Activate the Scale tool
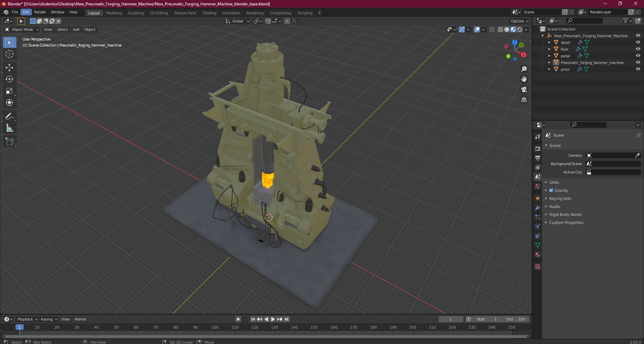This screenshot has height=344, width=644. click(9, 91)
